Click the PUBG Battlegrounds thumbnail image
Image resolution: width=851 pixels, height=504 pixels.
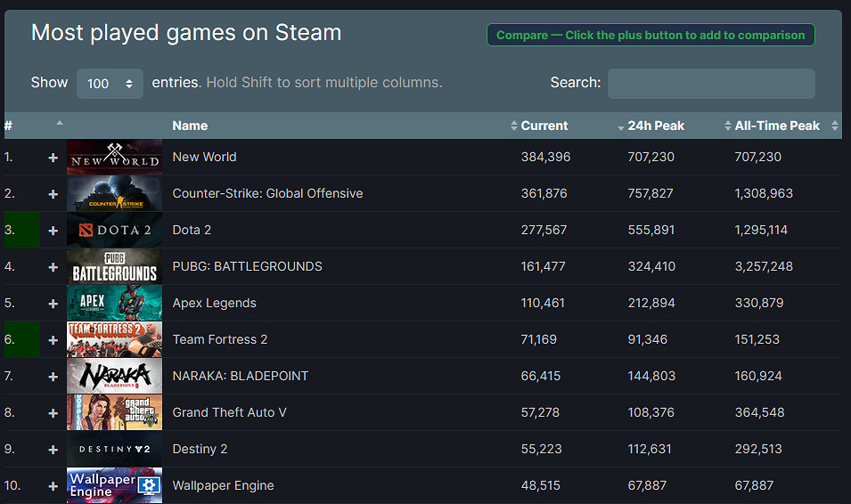click(114, 266)
